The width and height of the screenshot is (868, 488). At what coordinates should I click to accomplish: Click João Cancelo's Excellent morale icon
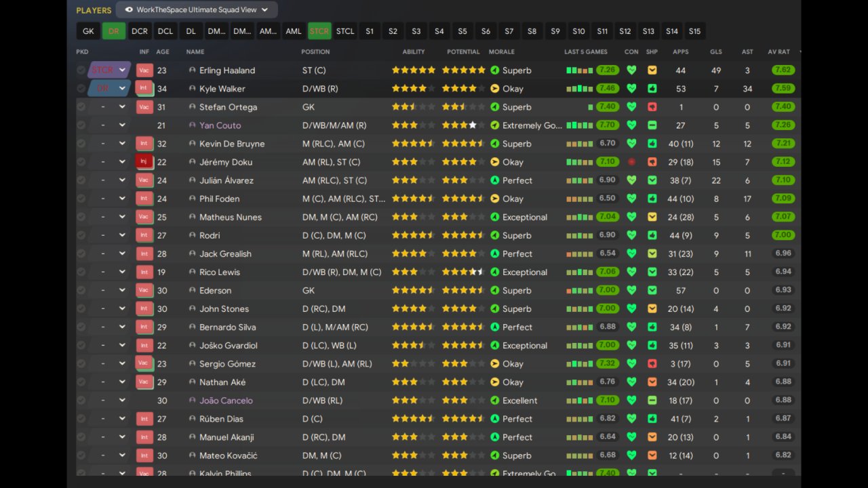[495, 401]
